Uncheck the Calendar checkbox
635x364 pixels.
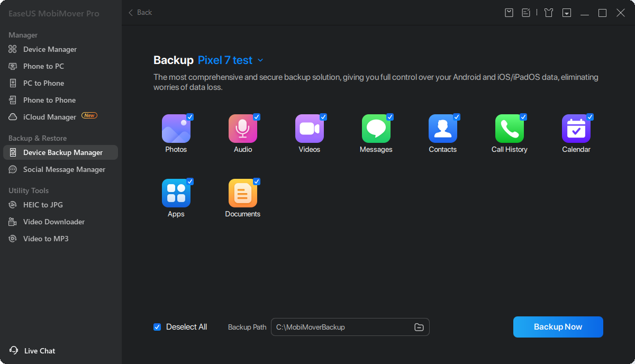pyautogui.click(x=590, y=117)
